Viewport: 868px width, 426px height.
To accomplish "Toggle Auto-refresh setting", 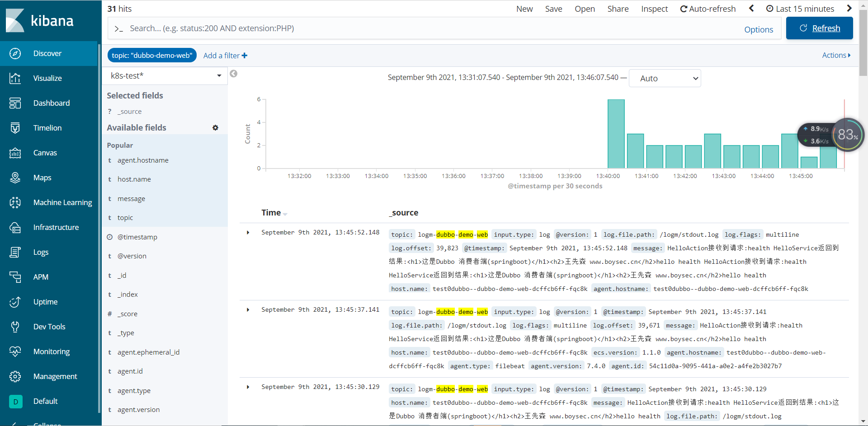I will click(708, 9).
